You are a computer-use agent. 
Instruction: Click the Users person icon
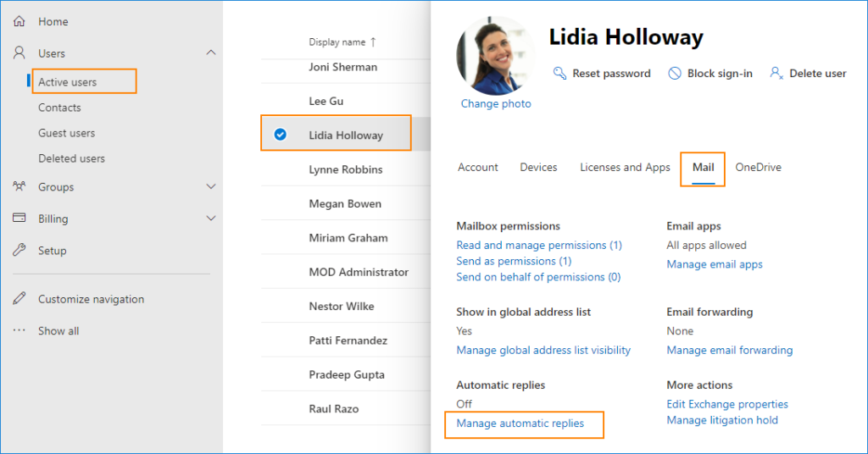19,53
